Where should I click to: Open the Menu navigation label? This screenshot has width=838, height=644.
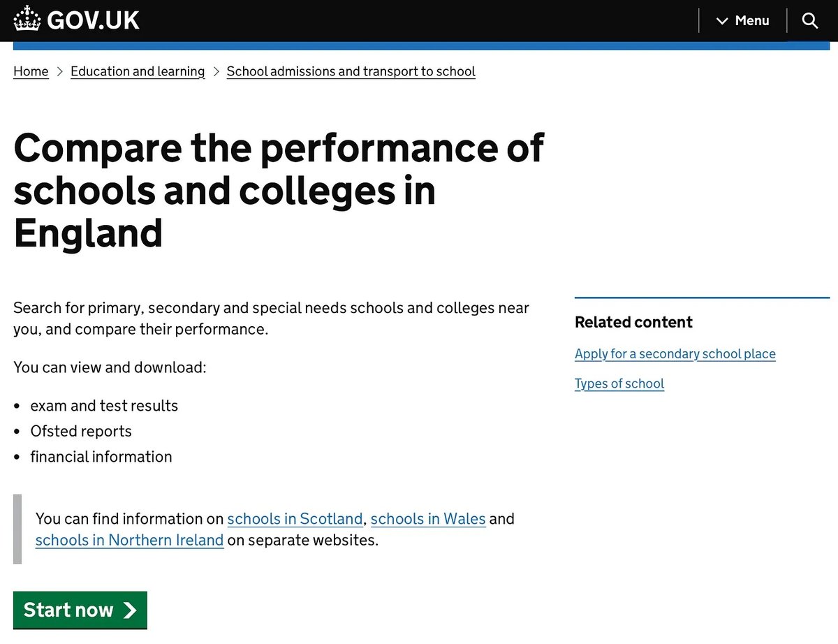[x=752, y=21]
